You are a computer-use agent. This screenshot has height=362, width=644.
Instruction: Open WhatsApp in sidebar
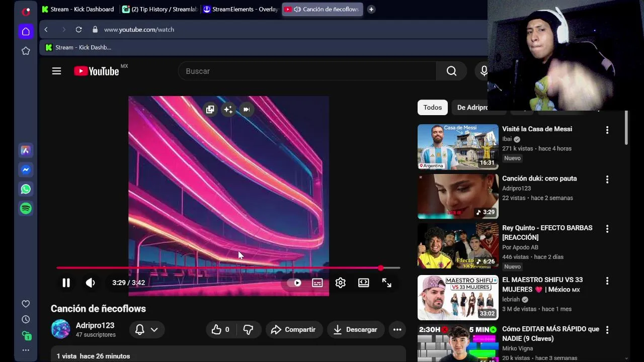click(x=26, y=189)
